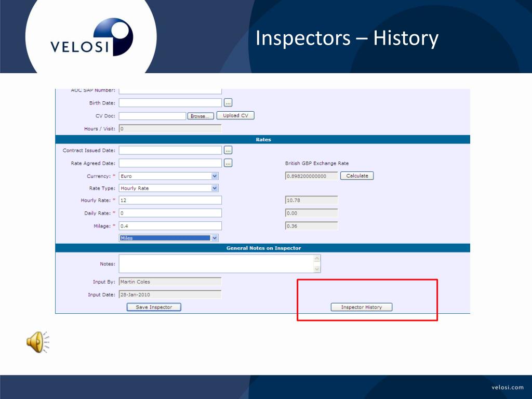Click the converted milage value 0.36
The height and width of the screenshot is (399, 532).
[312, 226]
